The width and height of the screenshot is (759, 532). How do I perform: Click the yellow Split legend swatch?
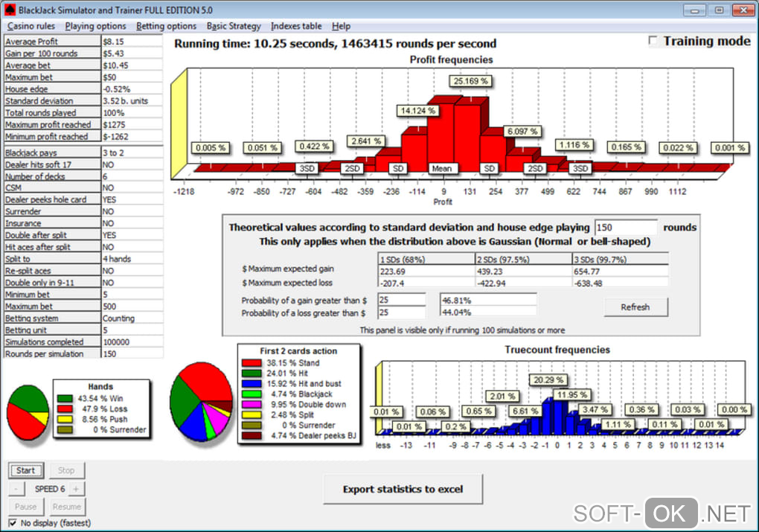coord(252,415)
